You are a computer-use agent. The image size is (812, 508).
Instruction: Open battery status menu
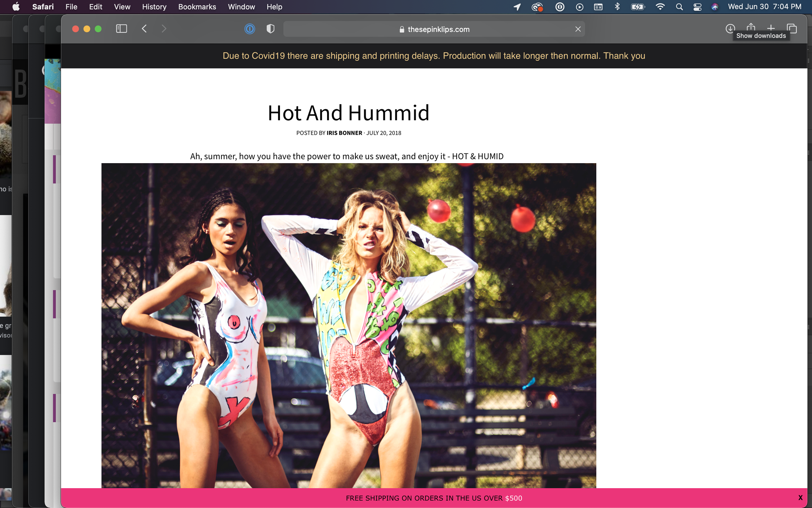(x=637, y=7)
